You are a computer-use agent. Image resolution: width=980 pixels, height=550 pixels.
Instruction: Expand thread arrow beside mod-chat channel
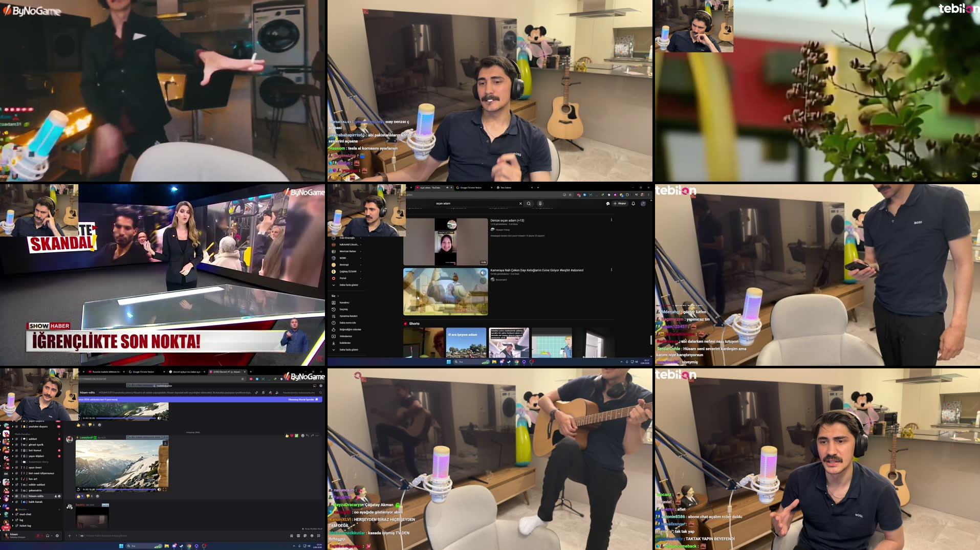[13, 514]
